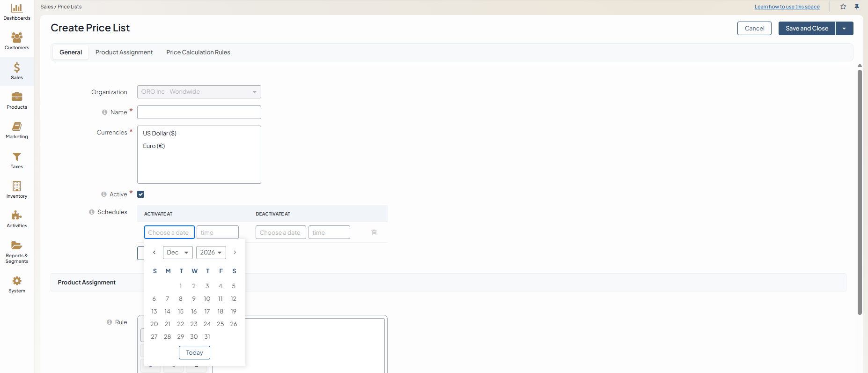The width and height of the screenshot is (868, 373).
Task: Pick December 29 in the calendar
Action: click(x=181, y=337)
